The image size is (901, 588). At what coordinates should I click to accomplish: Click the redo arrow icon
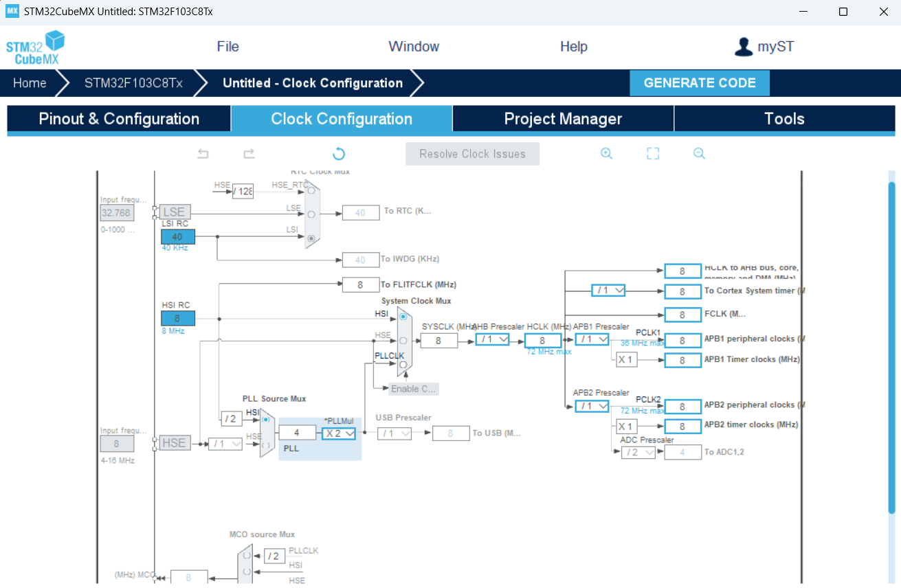[249, 154]
